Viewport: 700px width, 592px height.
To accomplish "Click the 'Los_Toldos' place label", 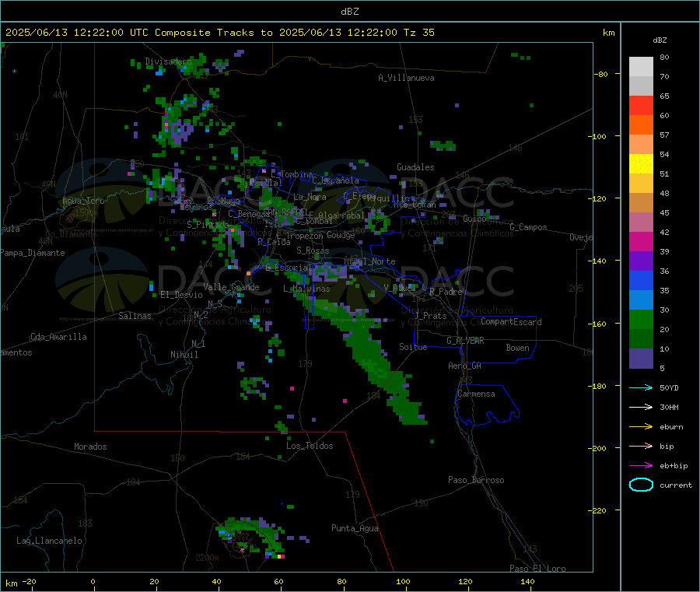I will [x=310, y=446].
